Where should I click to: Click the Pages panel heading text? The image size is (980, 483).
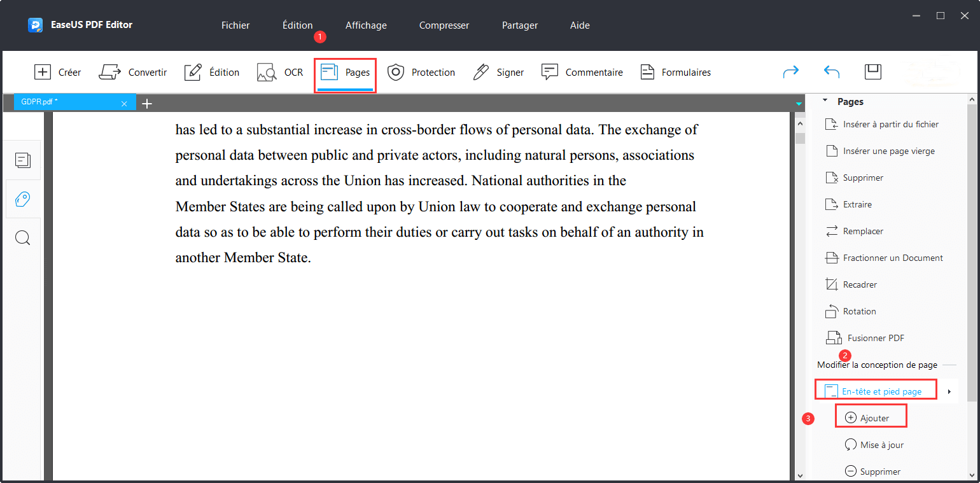850,101
